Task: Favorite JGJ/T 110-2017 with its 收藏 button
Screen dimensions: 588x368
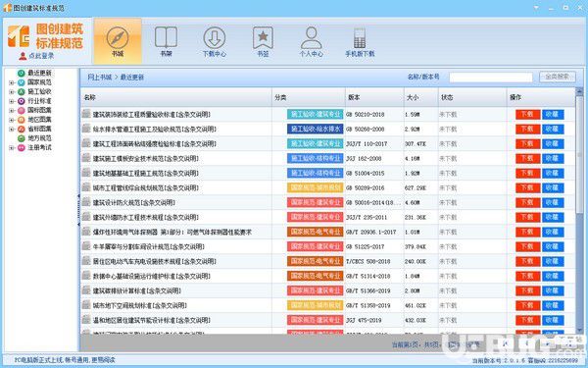Action: (553, 143)
